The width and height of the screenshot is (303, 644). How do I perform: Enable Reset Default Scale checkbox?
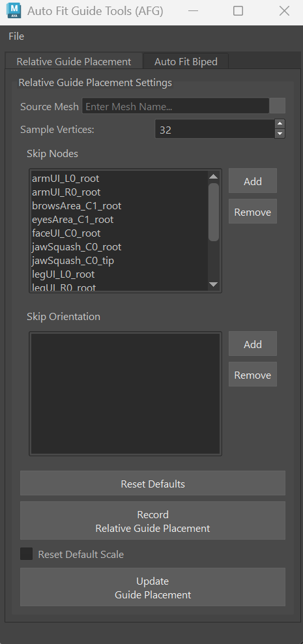(27, 554)
